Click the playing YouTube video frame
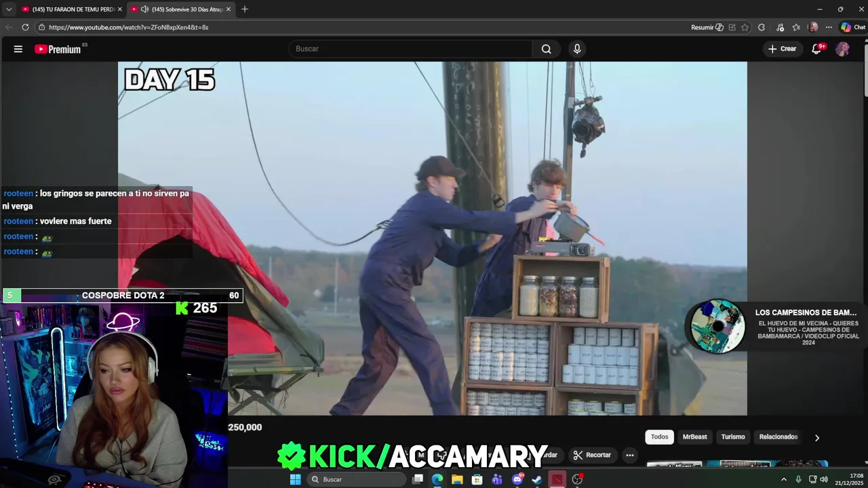Screen dimensions: 868x488 (x=433, y=239)
